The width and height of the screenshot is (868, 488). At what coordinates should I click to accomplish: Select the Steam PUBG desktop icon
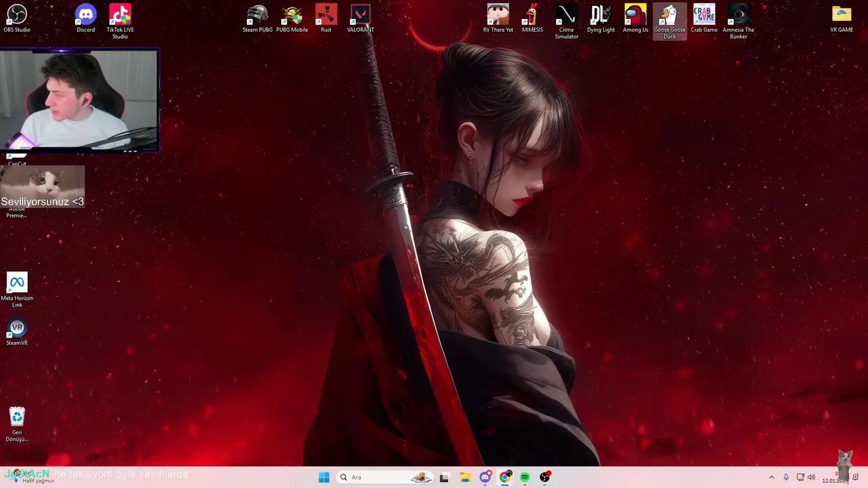point(258,18)
